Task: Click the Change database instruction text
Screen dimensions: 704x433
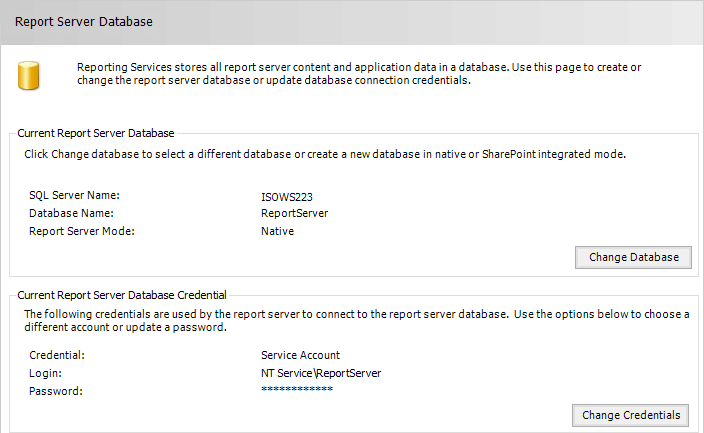Action: (325, 154)
